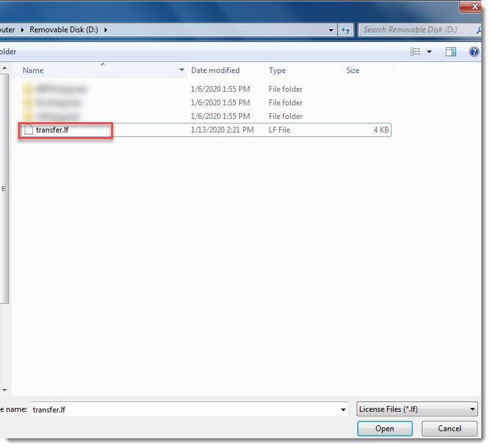Screen dimensions: 491x448
Task: Sort files by Type column header
Action: point(277,70)
